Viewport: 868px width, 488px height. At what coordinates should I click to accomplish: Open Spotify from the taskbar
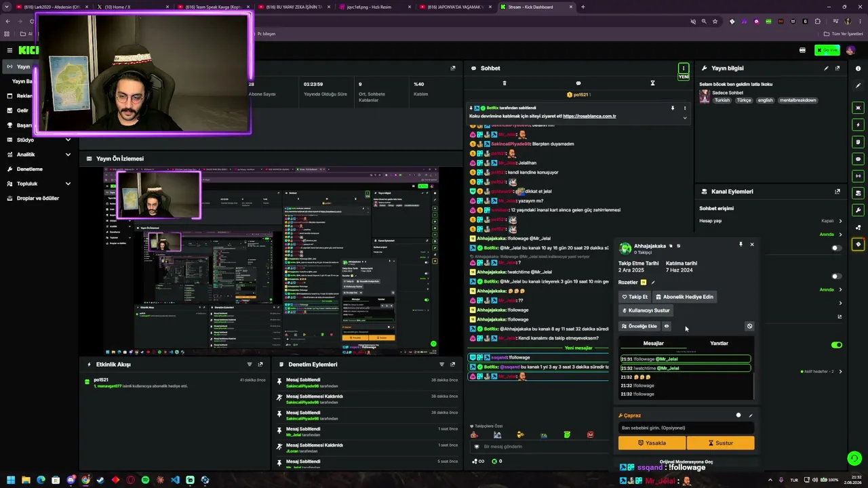pos(145,480)
